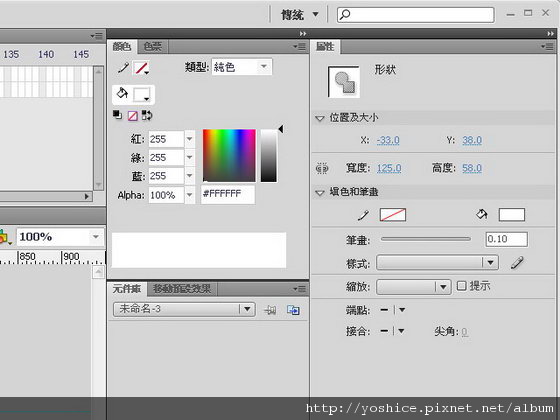Open the Library panel options menu
The image size is (560, 420).
coord(299,289)
